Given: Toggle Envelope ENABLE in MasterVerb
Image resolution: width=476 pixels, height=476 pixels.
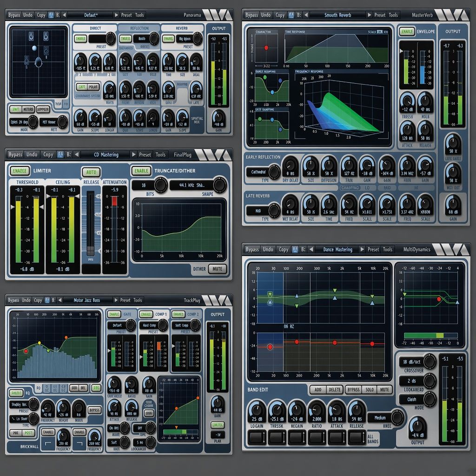Looking at the screenshot, I should 407,32.
